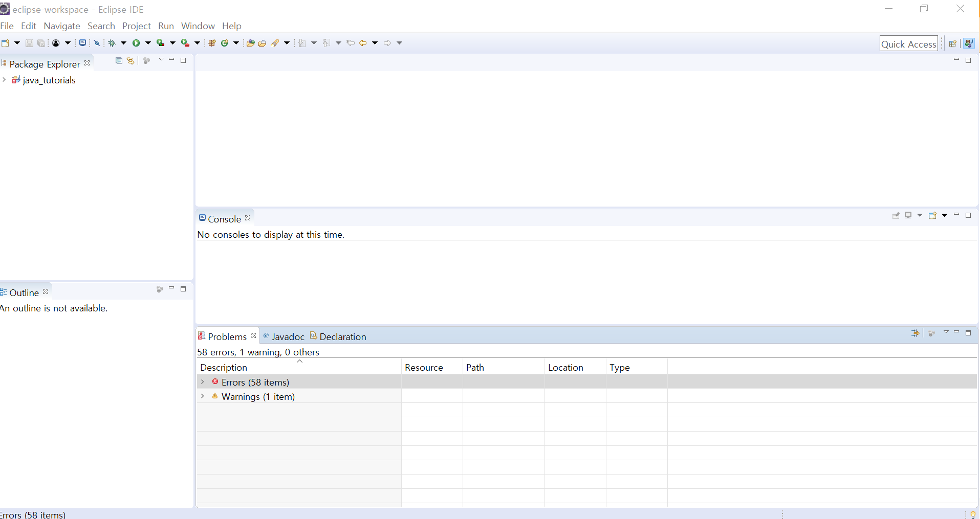The width and height of the screenshot is (980, 519).
Task: Click the Filters icon in Problems view
Action: click(916, 333)
